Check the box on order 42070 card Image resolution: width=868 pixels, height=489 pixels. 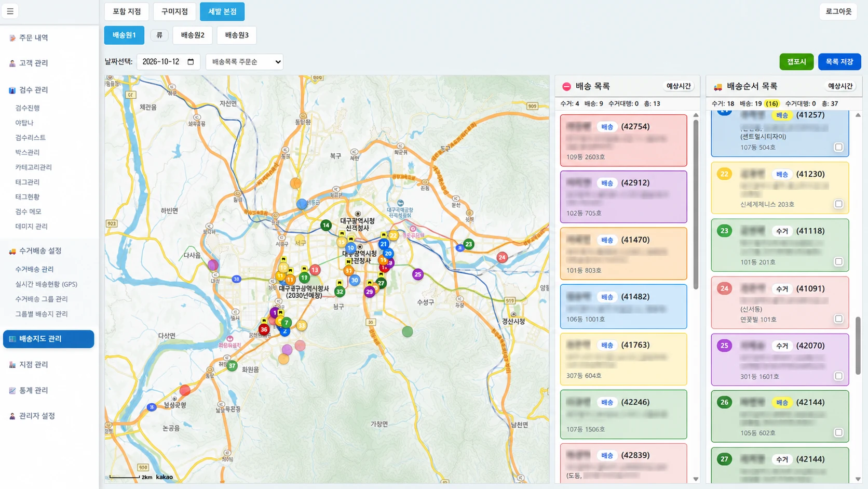[838, 376]
